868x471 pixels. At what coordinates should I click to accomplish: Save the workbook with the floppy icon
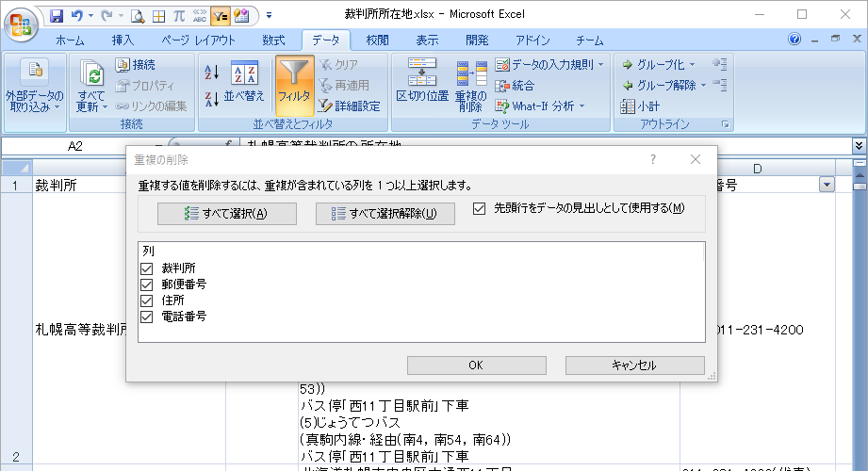(57, 16)
